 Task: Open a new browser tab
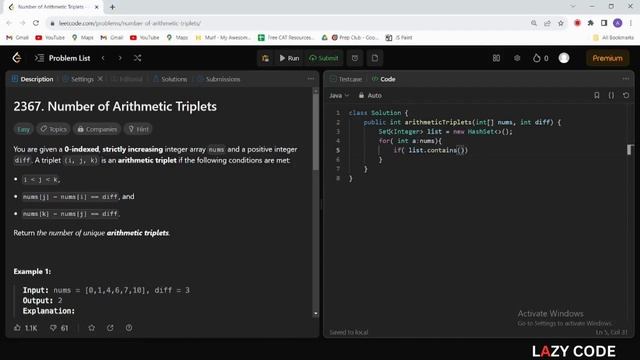[x=112, y=7]
